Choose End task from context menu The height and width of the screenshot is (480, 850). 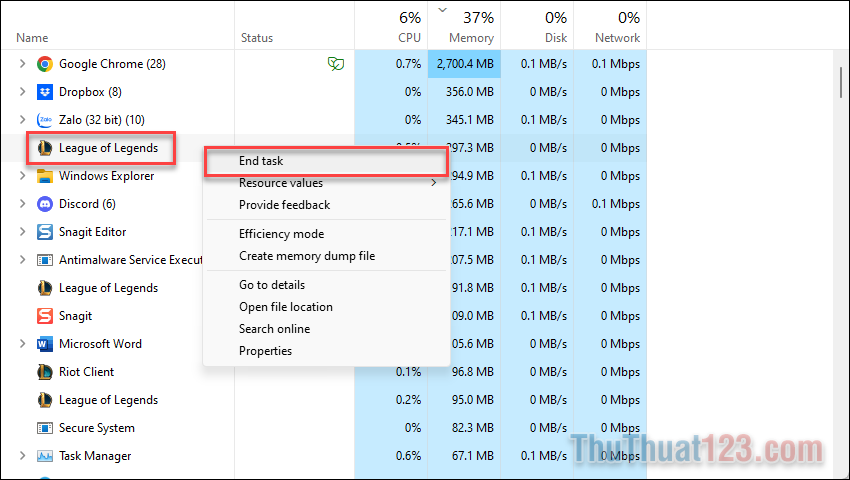(x=326, y=161)
